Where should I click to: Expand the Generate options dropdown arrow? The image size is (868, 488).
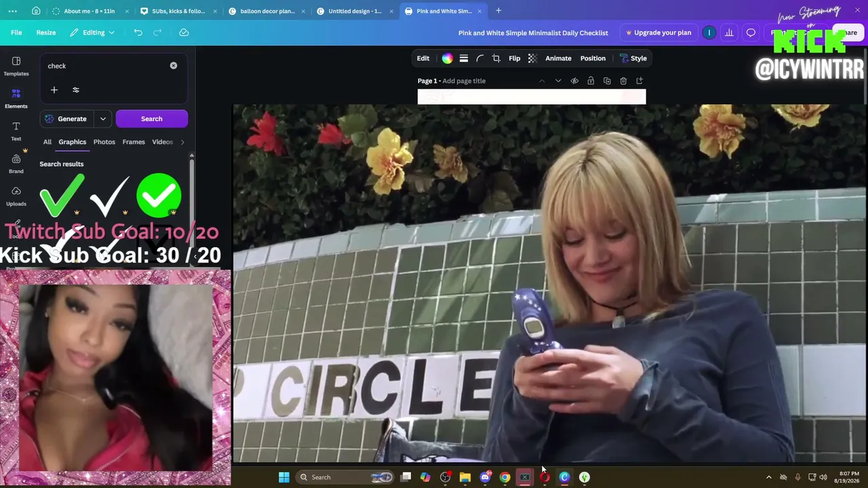(x=103, y=119)
